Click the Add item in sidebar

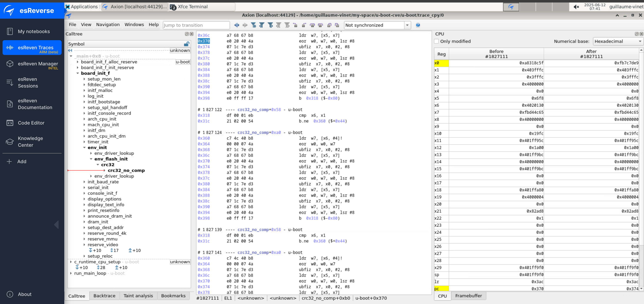click(x=21, y=161)
